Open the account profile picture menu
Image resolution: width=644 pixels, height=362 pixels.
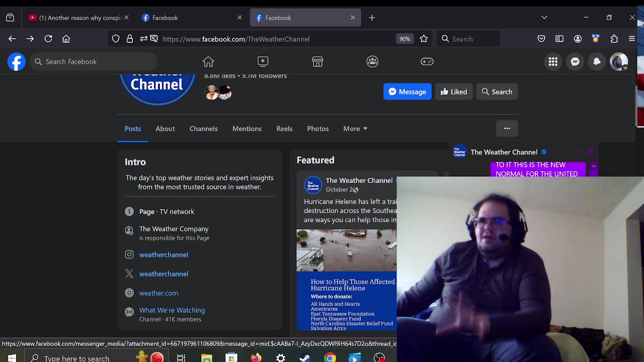point(619,61)
